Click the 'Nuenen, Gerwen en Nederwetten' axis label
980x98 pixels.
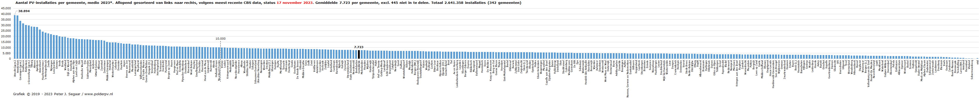pyautogui.click(x=627, y=78)
